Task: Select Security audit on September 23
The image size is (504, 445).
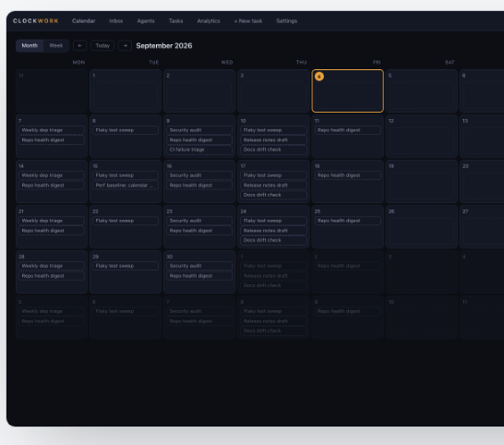Action: (199, 221)
